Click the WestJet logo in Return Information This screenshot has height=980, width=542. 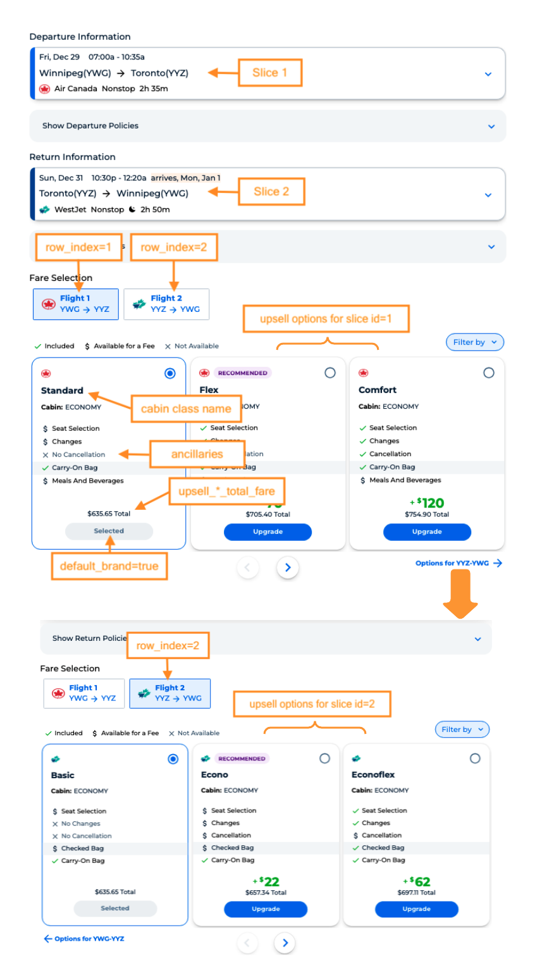[x=44, y=209]
